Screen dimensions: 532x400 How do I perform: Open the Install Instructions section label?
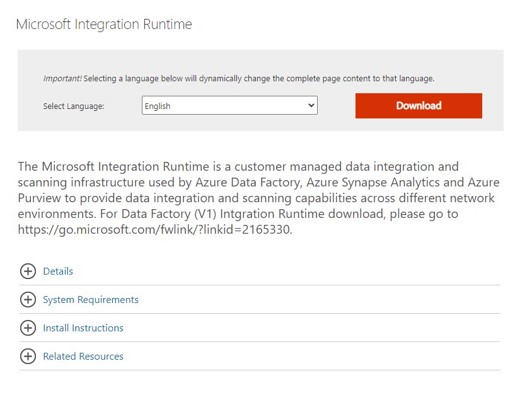coord(83,328)
